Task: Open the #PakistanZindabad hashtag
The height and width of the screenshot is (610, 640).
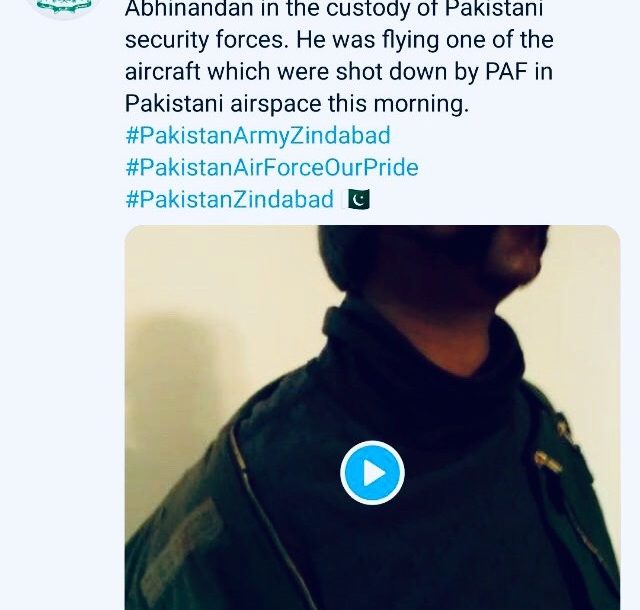Action: [230, 199]
